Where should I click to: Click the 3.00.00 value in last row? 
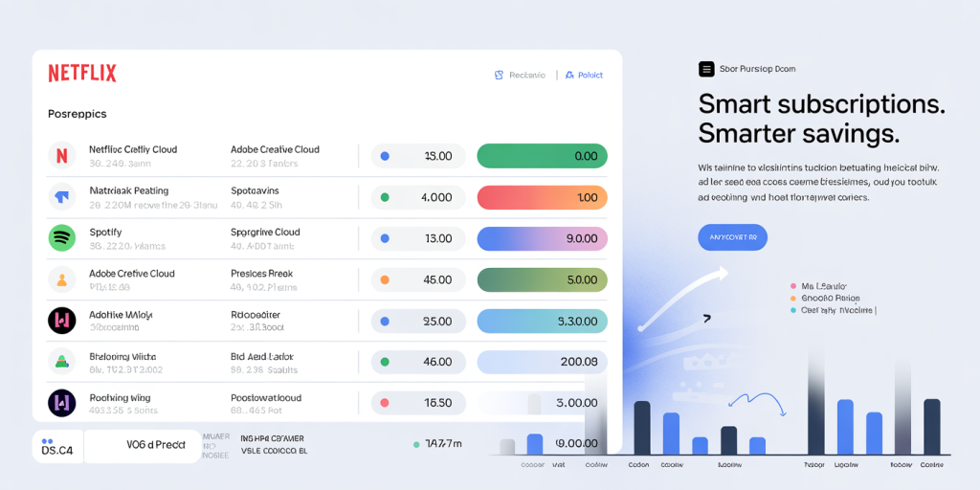576,403
